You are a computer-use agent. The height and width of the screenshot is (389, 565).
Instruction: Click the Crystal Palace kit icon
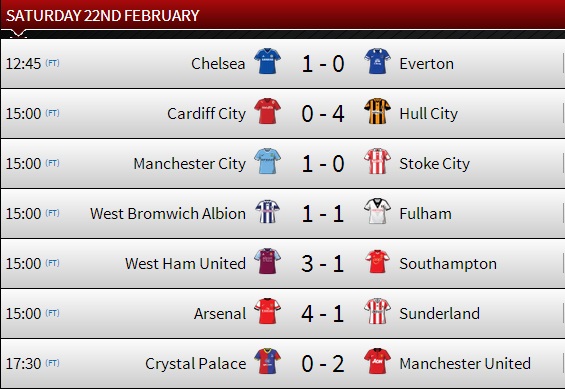[x=267, y=361]
